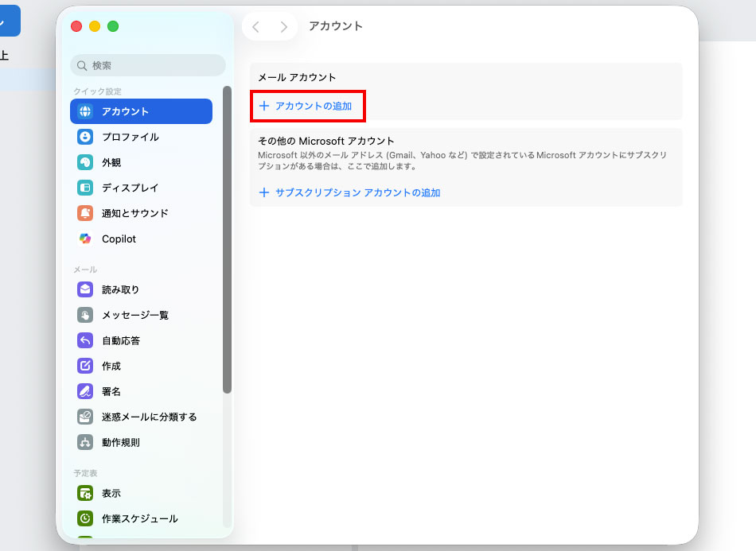Open the ディスプレイ settings page
Image resolution: width=756 pixels, height=551 pixels.
[142, 188]
